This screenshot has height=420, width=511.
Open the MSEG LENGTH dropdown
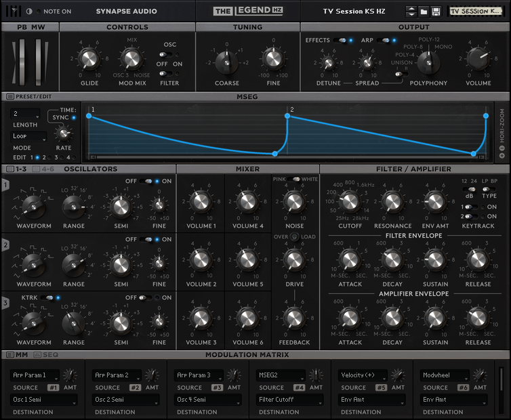click(25, 114)
